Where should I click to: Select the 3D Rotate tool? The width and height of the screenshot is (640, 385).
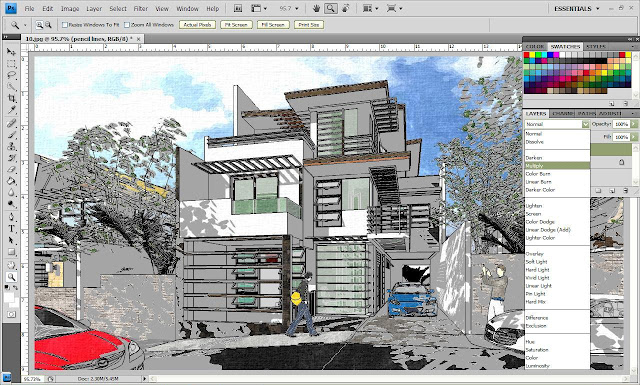(x=11, y=265)
